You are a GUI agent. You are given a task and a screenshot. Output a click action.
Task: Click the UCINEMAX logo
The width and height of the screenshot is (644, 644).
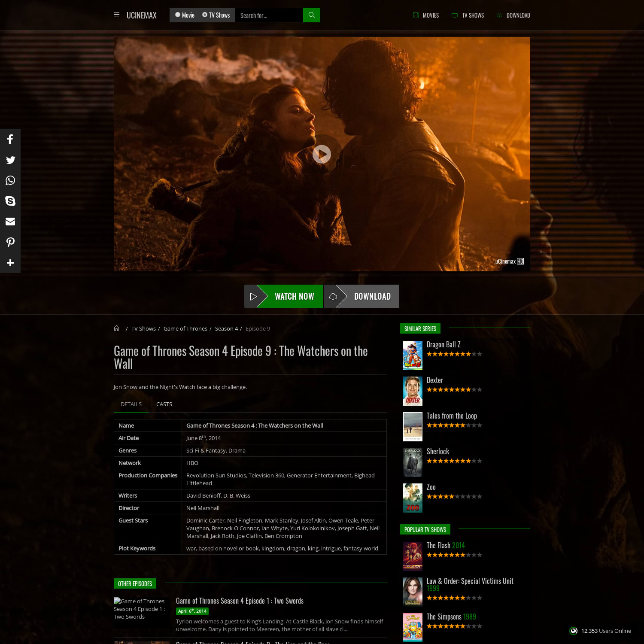coord(142,15)
